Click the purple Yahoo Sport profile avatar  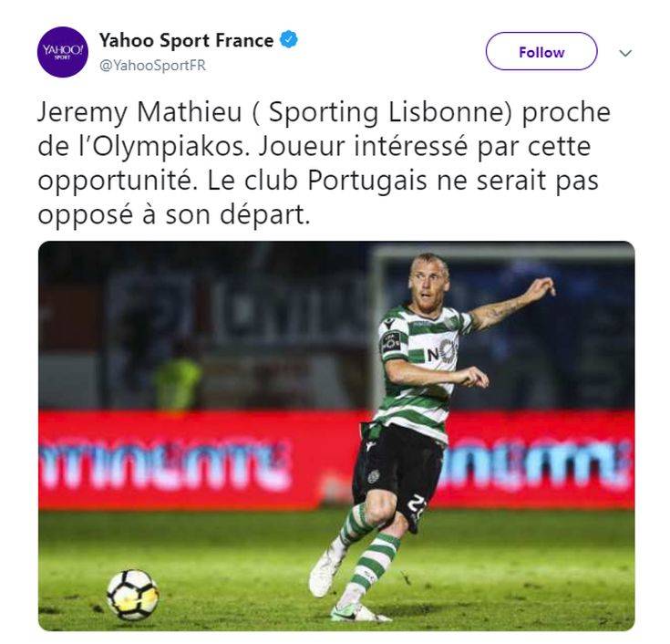click(62, 52)
